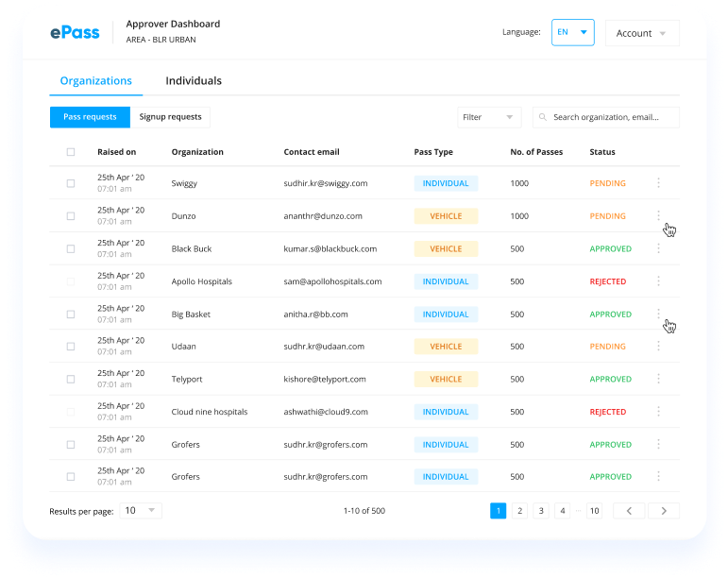
Task: Toggle the select-all checkbox in table header
Action: pyautogui.click(x=71, y=152)
